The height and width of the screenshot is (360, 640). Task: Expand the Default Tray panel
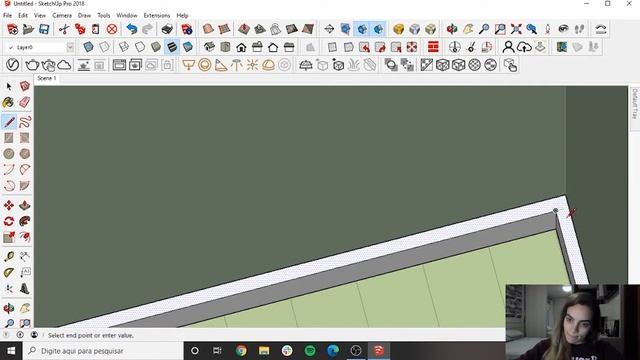(635, 104)
